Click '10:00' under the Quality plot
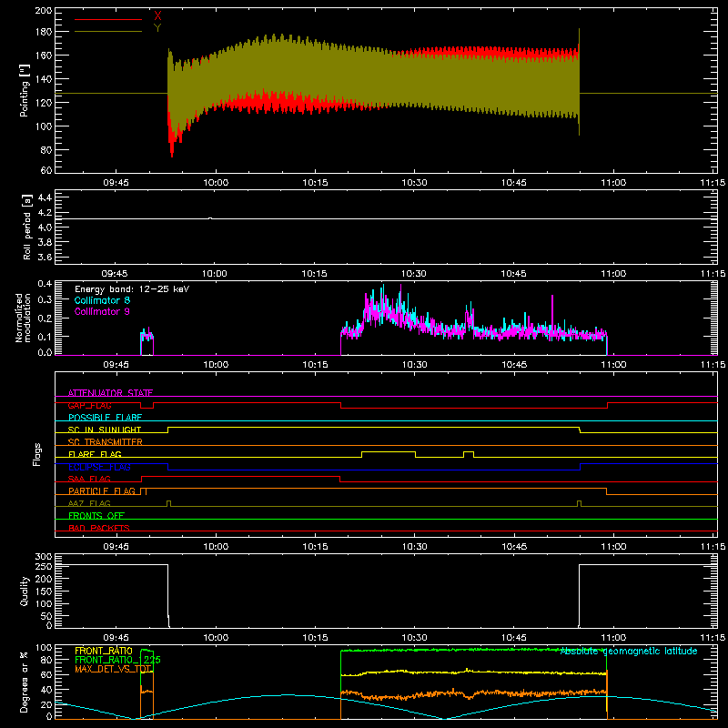 [215, 638]
